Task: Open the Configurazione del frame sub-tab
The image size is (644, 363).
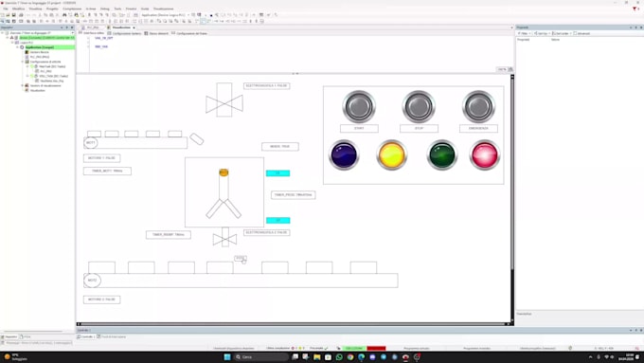Action: (x=189, y=33)
